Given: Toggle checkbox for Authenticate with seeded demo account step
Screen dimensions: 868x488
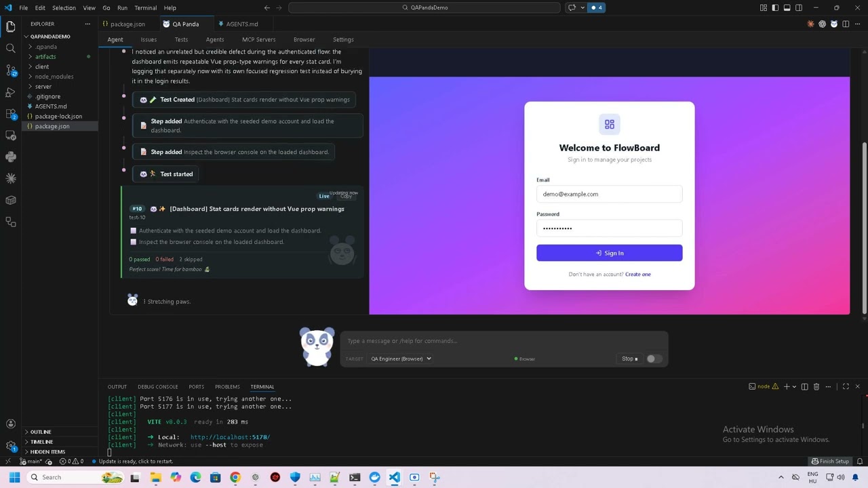Looking at the screenshot, I should 134,230.
